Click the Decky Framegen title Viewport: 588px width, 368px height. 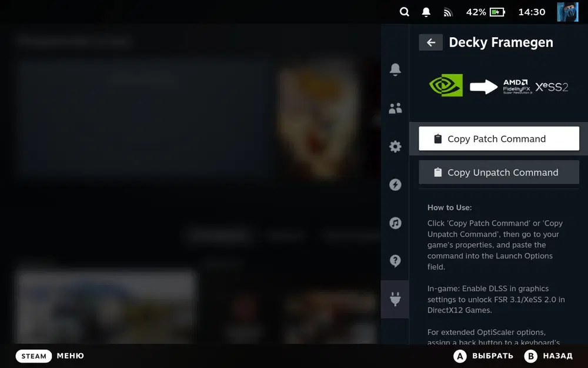pos(501,42)
